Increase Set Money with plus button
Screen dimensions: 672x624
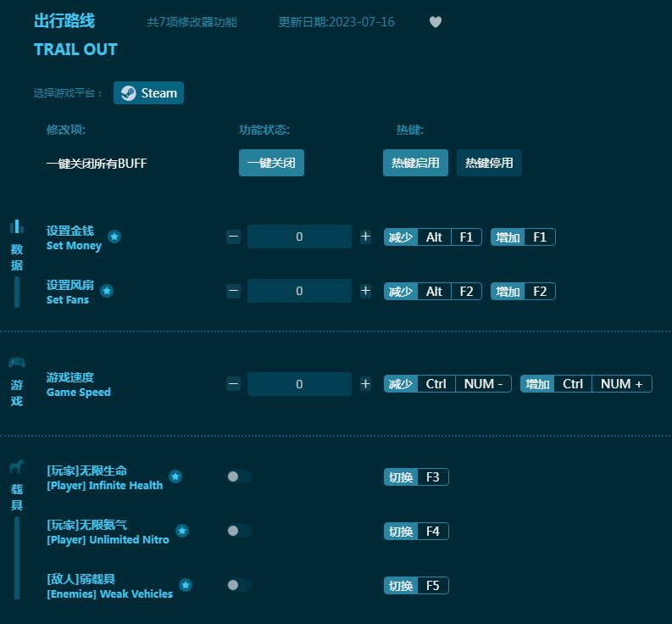pyautogui.click(x=365, y=237)
